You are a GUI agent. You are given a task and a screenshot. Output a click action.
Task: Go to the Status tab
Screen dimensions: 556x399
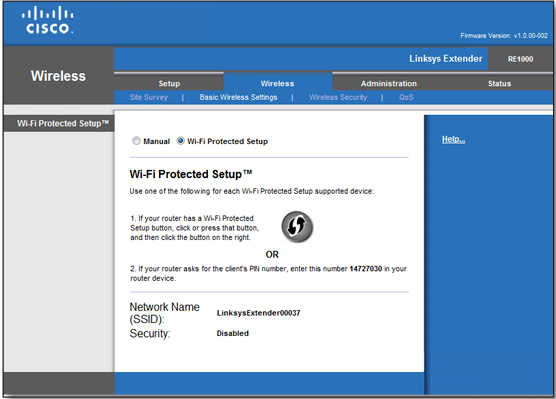click(499, 83)
